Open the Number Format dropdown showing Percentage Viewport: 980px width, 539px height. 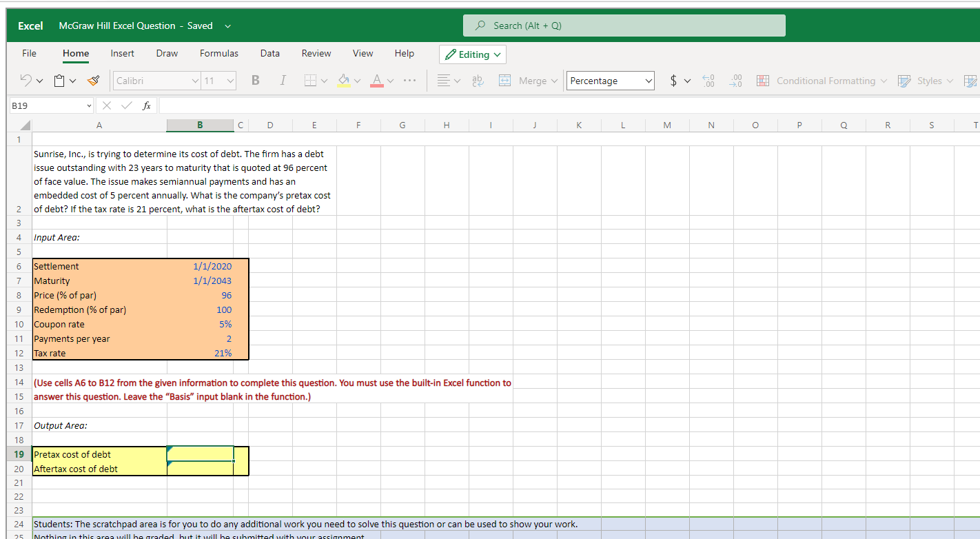click(x=609, y=80)
